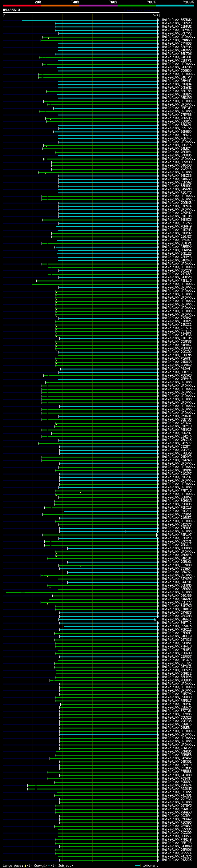The height and width of the screenshot is (868, 197).
Task: Click on UniRef100_C4JZU0 label
Action: coord(177,67)
